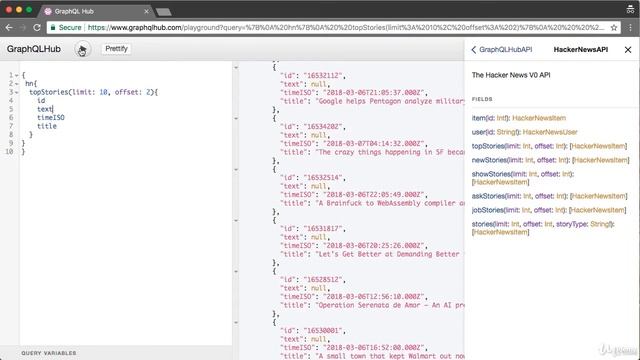Screen dimensions: 640x360
Task: Go back to GraphQLHubAPI docs
Action: point(502,49)
